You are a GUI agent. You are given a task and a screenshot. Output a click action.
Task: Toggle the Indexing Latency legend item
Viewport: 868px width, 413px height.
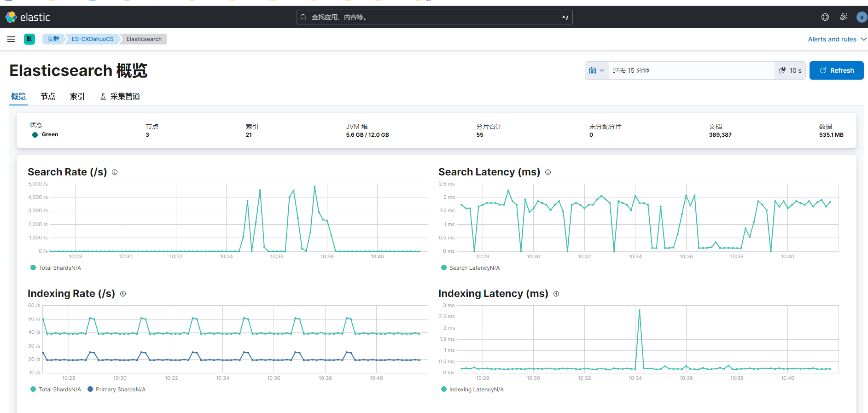(472, 390)
